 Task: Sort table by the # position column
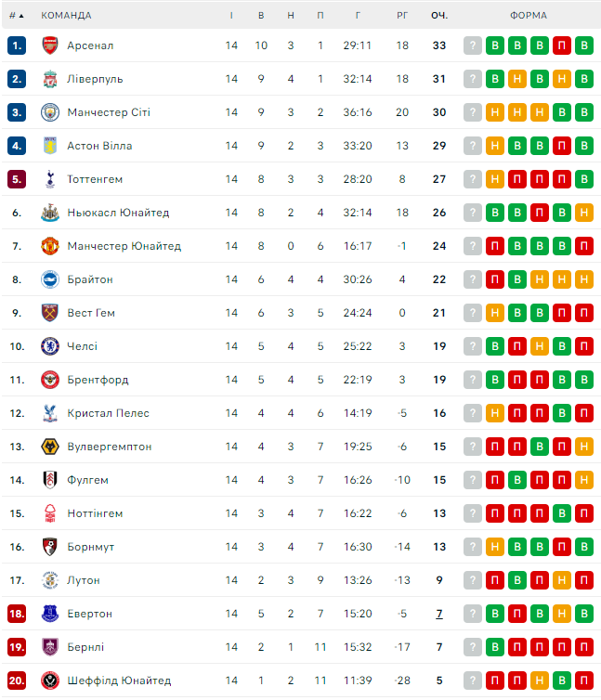click(16, 16)
